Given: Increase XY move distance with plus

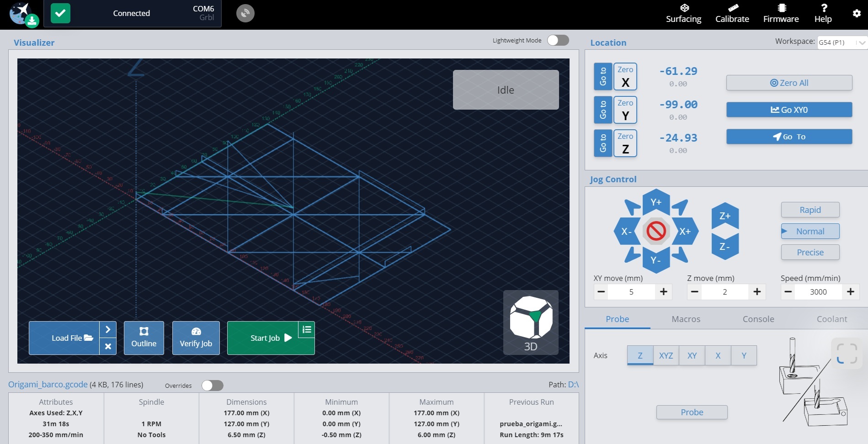Looking at the screenshot, I should click(663, 292).
